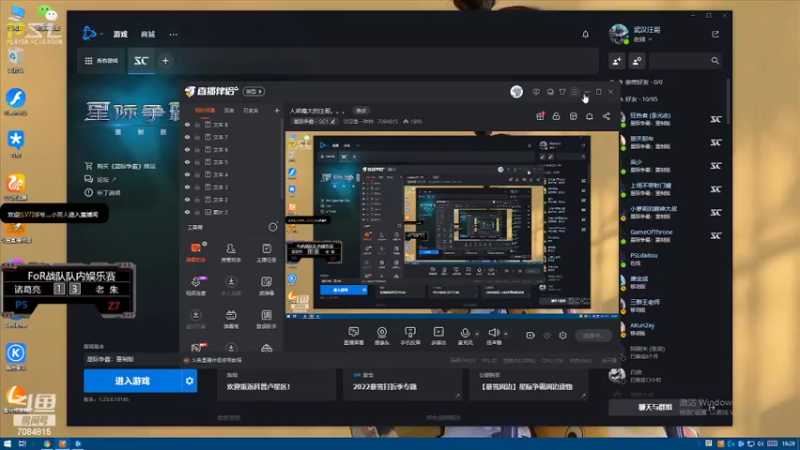Open the 游戏 menu in Battle.net
Image resolution: width=800 pixels, height=450 pixels.
tap(120, 34)
